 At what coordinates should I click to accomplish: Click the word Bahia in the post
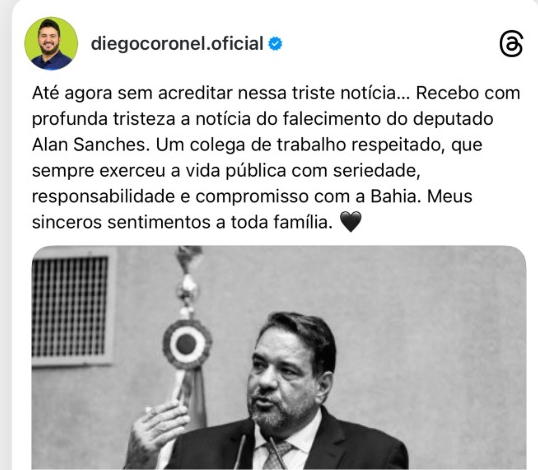396,196
